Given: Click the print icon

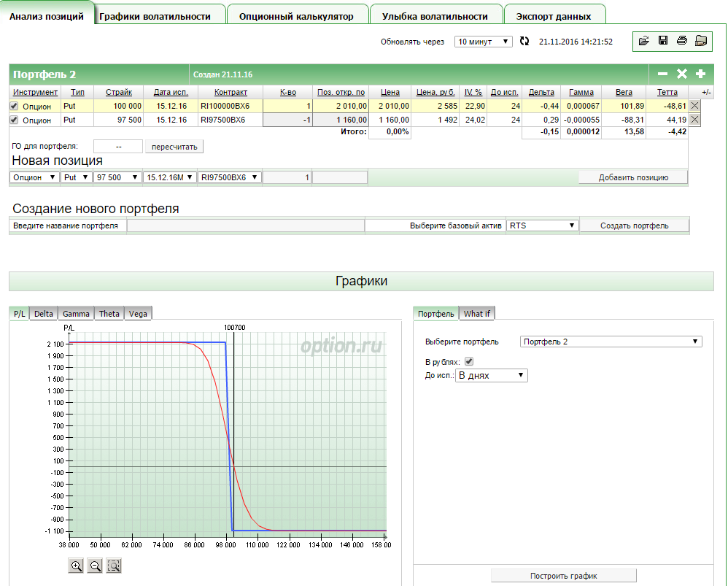Looking at the screenshot, I should [681, 41].
